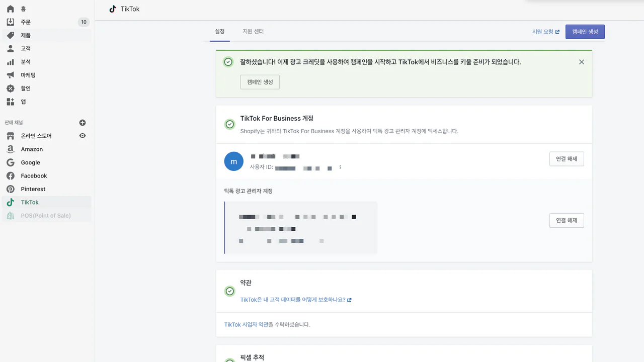The image size is (644, 362).
Task: Click the purple 캠페인 생성 button
Action: 585,32
